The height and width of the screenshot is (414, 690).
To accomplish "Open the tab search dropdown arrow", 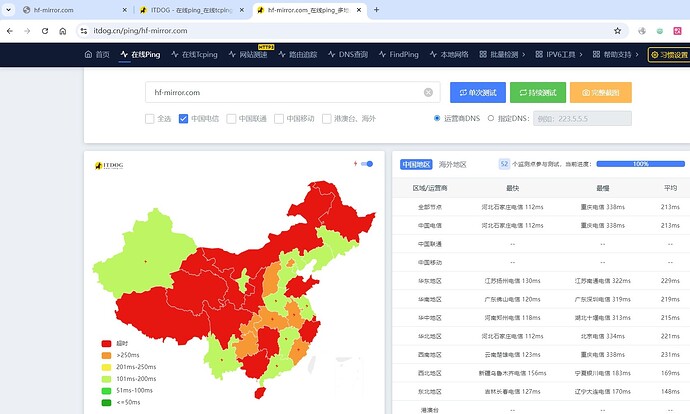I will 8,10.
